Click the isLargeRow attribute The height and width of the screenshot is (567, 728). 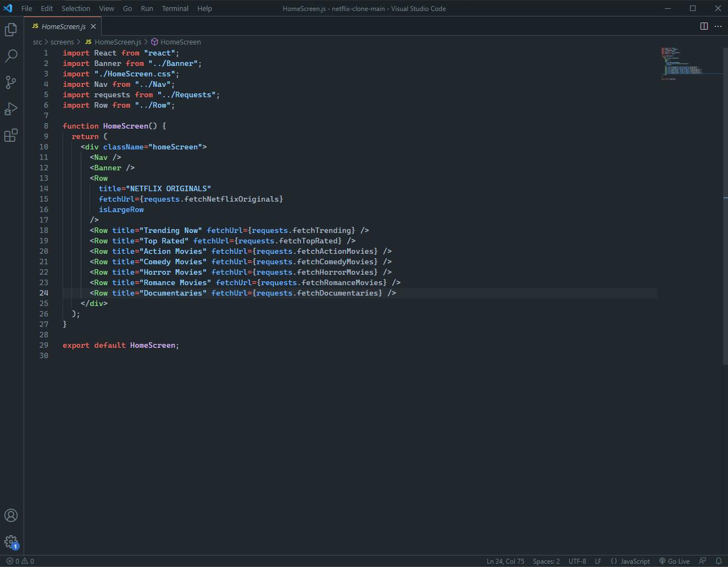pos(121,209)
